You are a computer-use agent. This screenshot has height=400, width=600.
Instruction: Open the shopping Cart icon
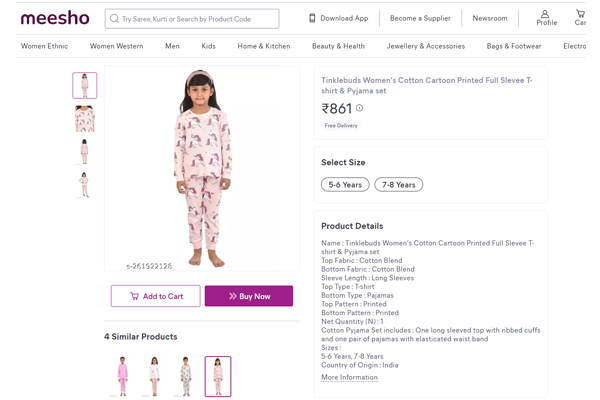coord(581,15)
